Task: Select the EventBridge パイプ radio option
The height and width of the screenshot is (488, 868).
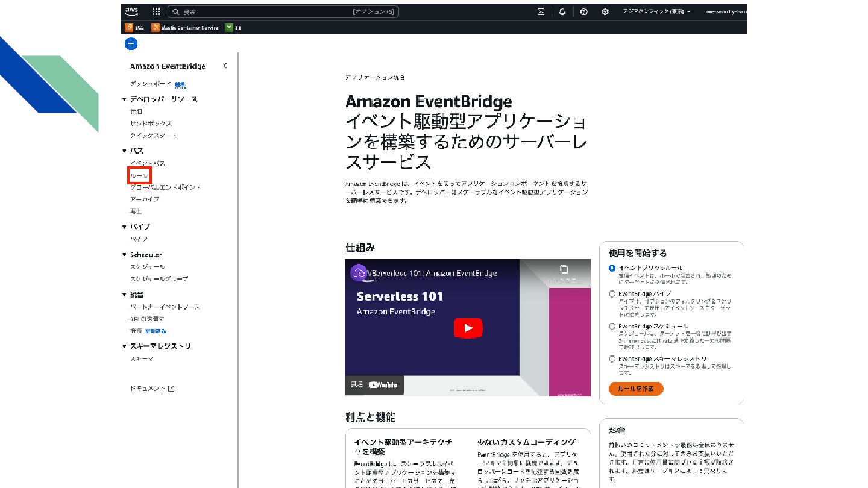Action: pyautogui.click(x=612, y=294)
